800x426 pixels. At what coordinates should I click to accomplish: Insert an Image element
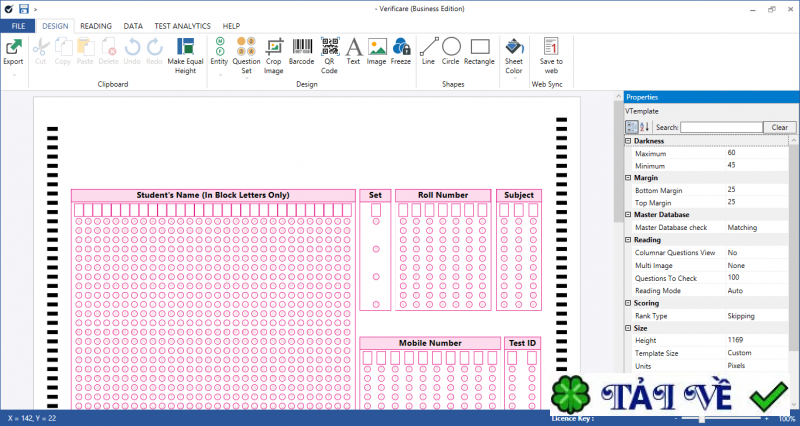point(377,51)
